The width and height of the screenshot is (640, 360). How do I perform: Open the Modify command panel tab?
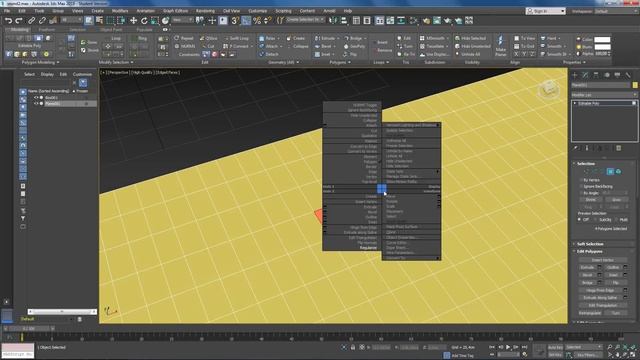click(x=585, y=75)
